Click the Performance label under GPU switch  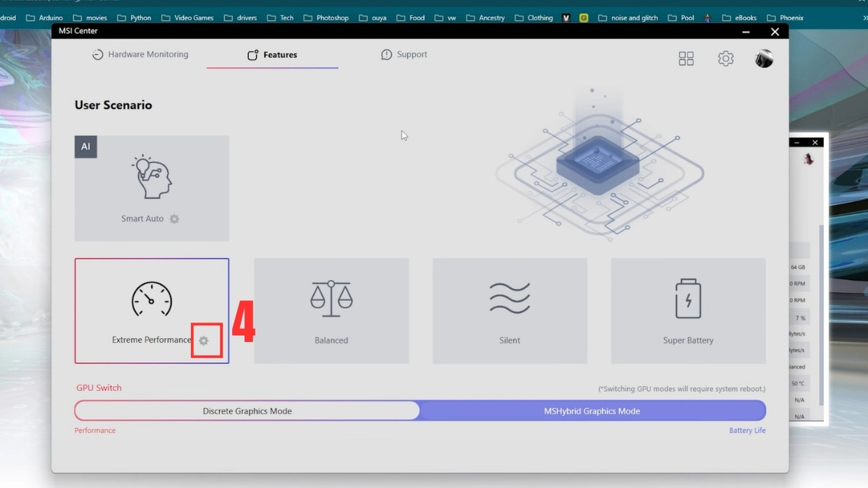click(x=95, y=430)
